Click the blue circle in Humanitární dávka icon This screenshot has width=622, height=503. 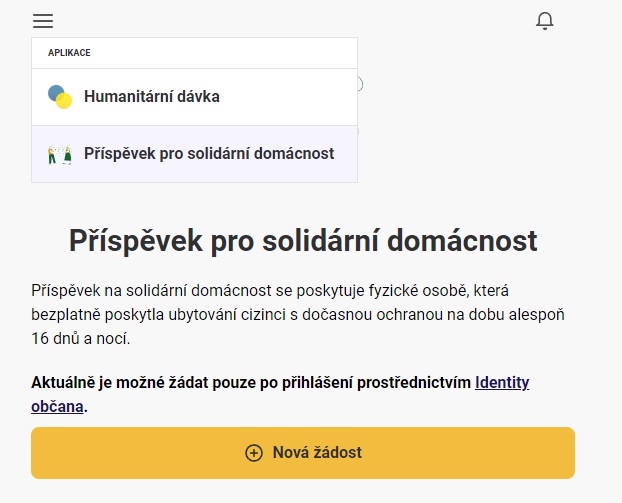pyautogui.click(x=55, y=93)
